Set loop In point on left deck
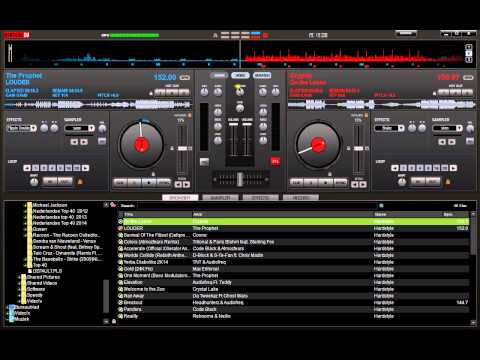 coord(50,181)
